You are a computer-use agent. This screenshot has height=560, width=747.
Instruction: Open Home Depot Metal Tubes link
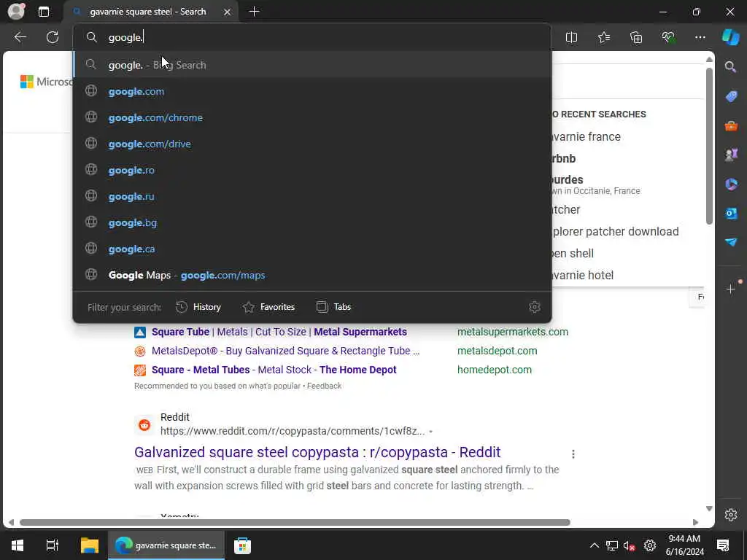(x=274, y=370)
